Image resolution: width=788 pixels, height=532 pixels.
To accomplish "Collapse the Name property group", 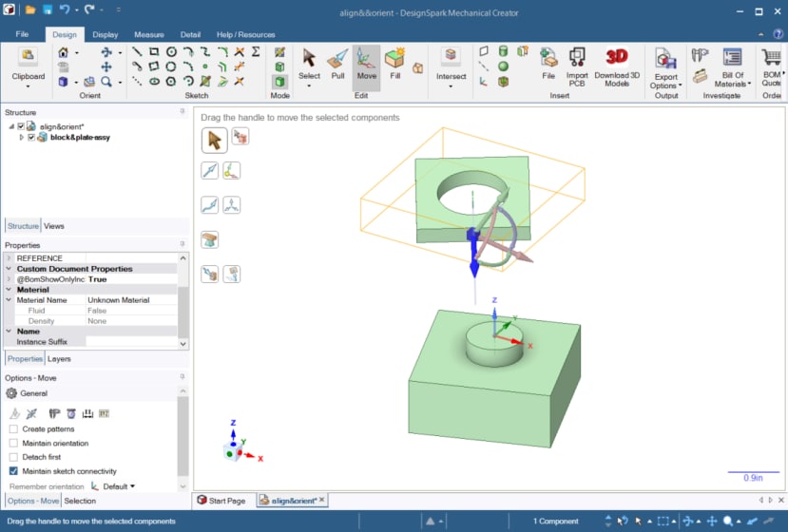I will 9,331.
